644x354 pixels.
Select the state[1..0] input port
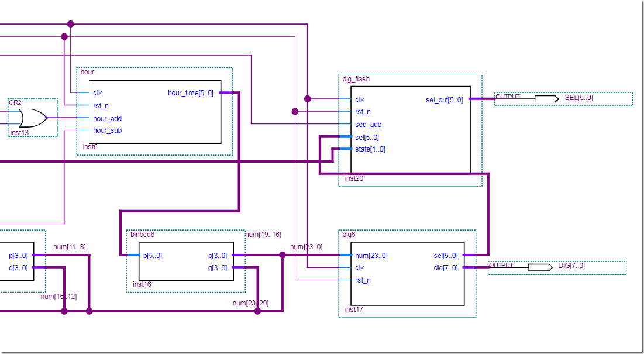pos(370,149)
